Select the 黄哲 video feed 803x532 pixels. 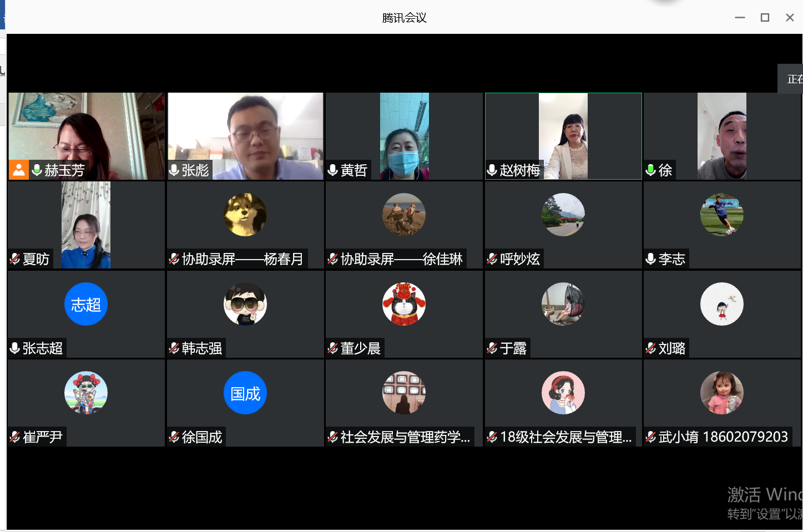click(x=404, y=136)
